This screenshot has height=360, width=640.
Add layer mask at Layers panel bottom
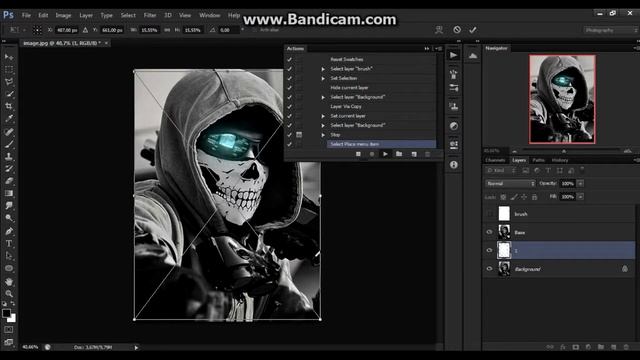(576, 347)
